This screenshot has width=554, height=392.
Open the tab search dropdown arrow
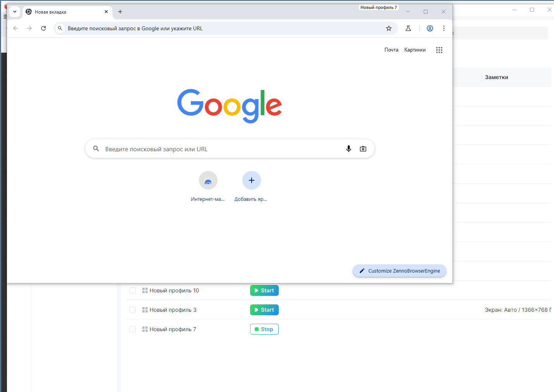point(15,12)
